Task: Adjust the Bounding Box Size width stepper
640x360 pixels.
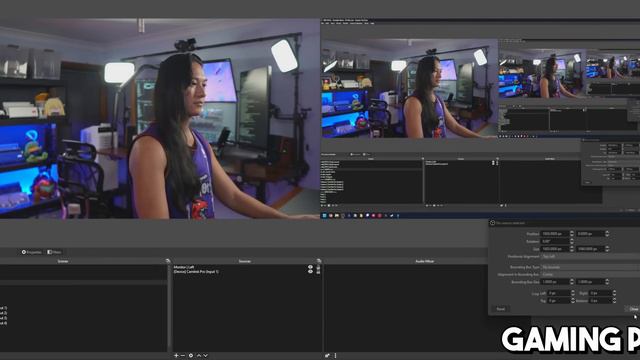Action: point(572,282)
